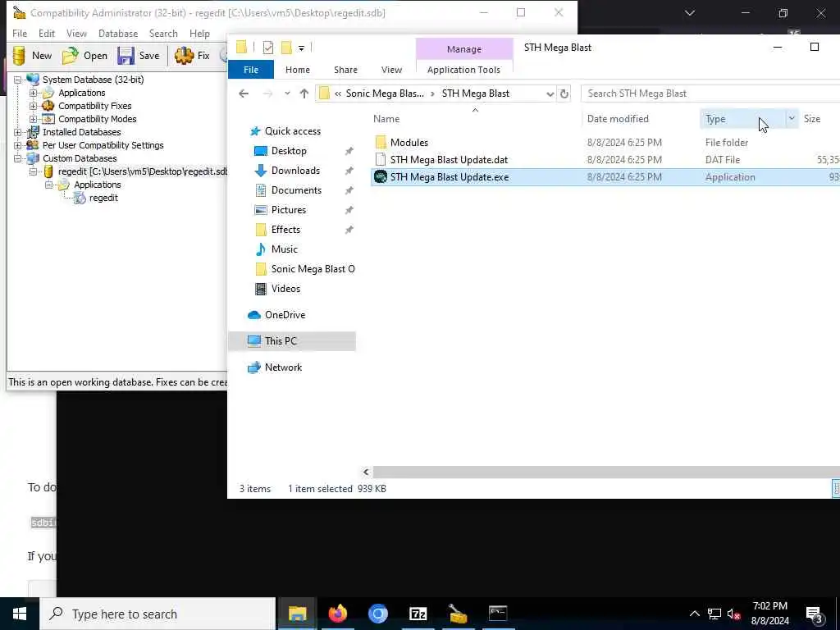
Task: Open Network in navigation pane
Action: pyautogui.click(x=283, y=367)
